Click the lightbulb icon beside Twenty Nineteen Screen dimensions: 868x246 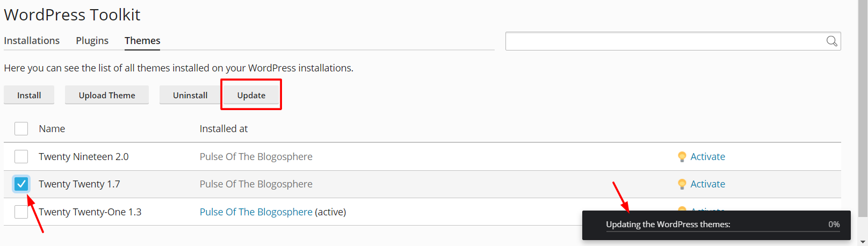(682, 157)
